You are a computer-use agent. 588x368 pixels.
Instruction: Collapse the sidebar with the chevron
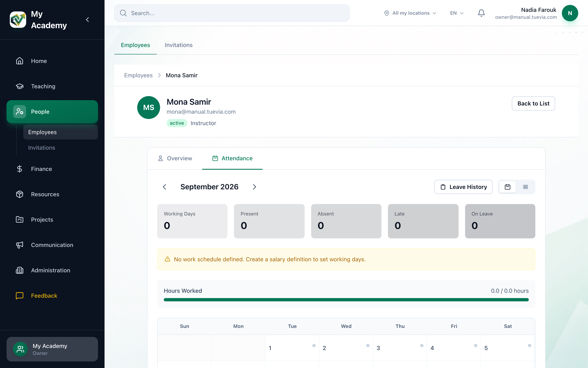click(x=87, y=19)
